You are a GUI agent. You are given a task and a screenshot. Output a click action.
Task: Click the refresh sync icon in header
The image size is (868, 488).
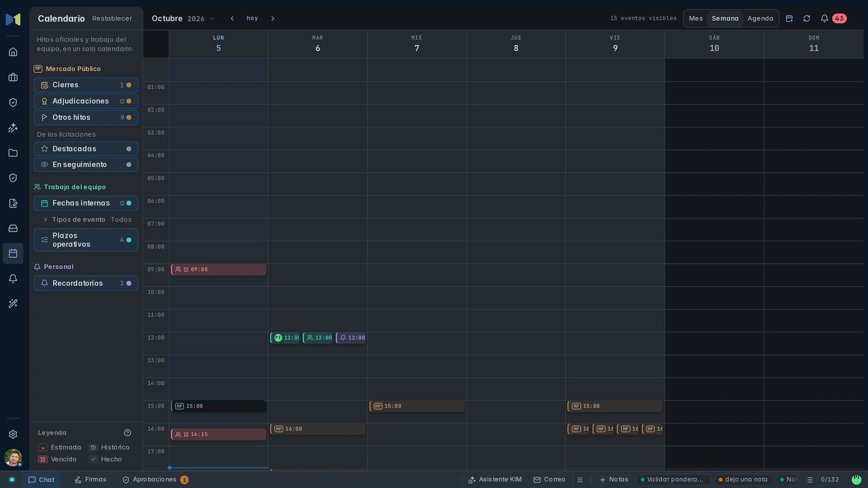tap(807, 18)
